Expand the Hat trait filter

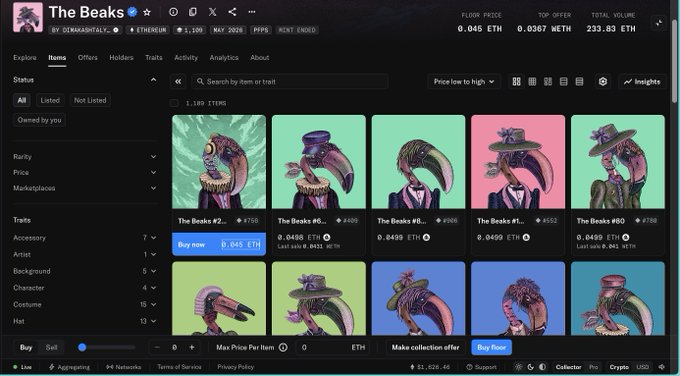tap(85, 321)
